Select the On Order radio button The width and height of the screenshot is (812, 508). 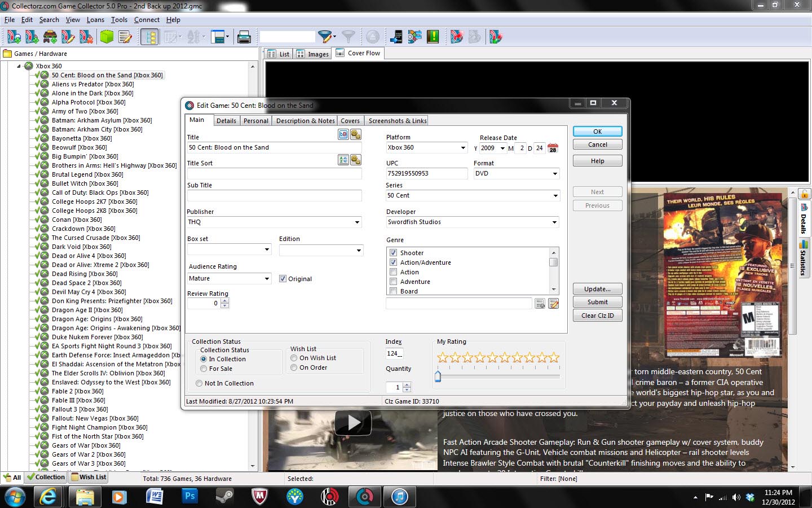(x=294, y=367)
